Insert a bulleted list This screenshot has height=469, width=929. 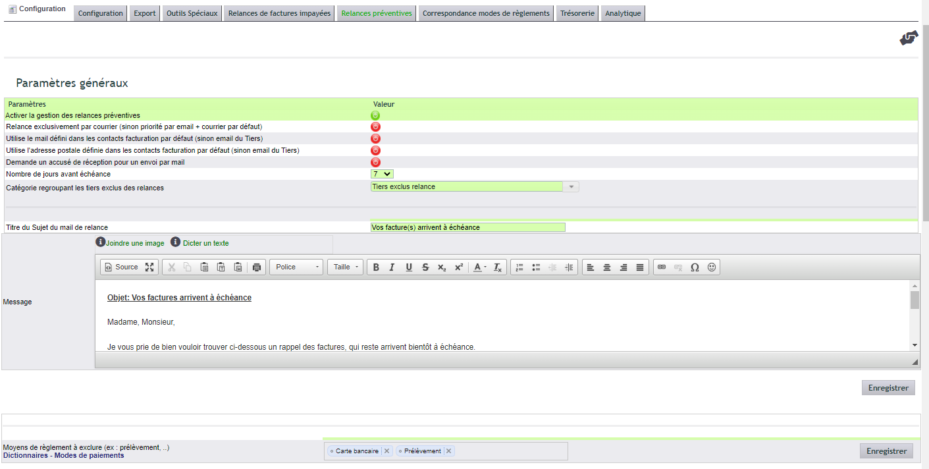(x=536, y=267)
